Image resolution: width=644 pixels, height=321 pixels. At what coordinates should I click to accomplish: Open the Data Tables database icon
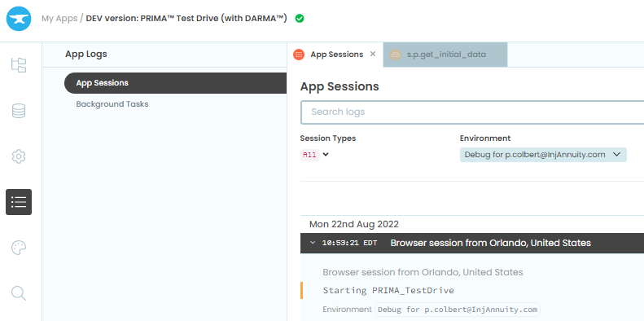(19, 111)
